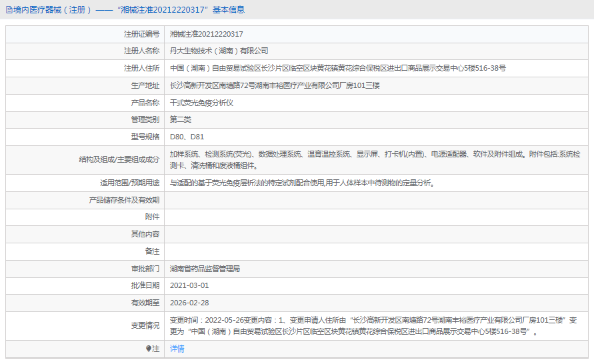
Task: Click approval department 湖南省药品监督管理局
Action: point(205,269)
